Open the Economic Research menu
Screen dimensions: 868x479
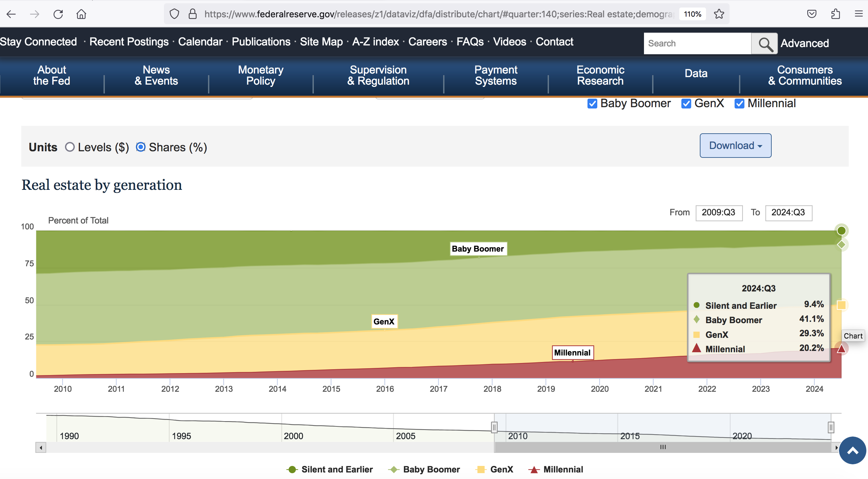600,75
